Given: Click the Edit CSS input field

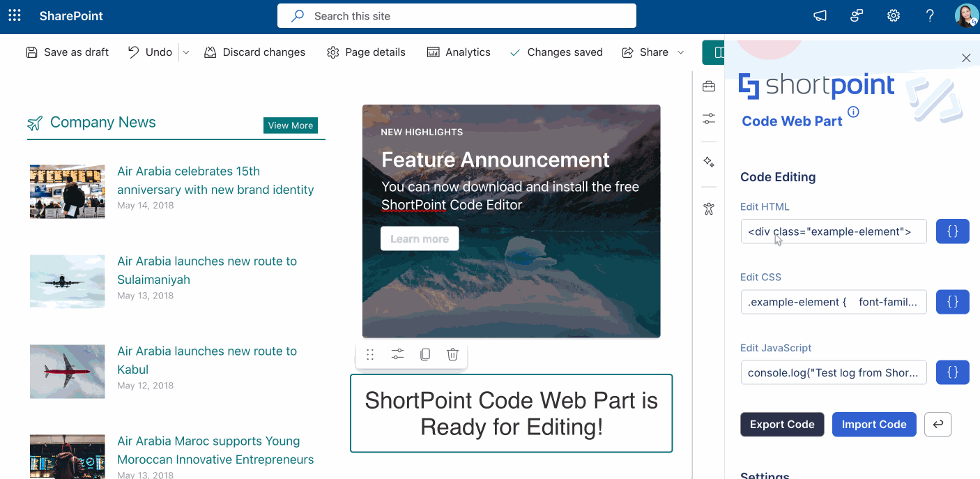Looking at the screenshot, I should click(834, 302).
